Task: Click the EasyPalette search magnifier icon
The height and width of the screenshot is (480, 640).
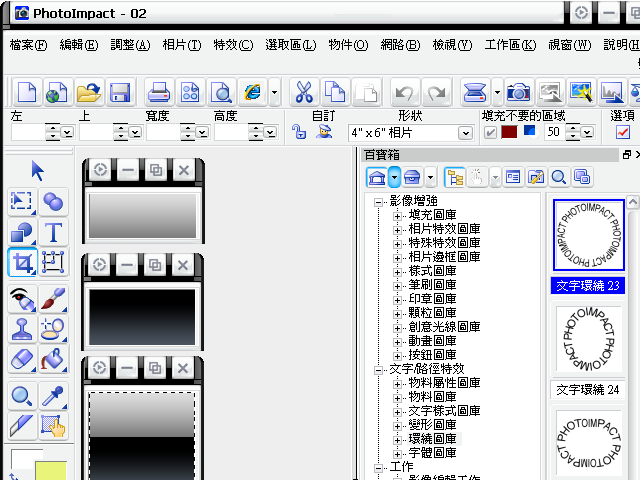Action: coord(559,177)
